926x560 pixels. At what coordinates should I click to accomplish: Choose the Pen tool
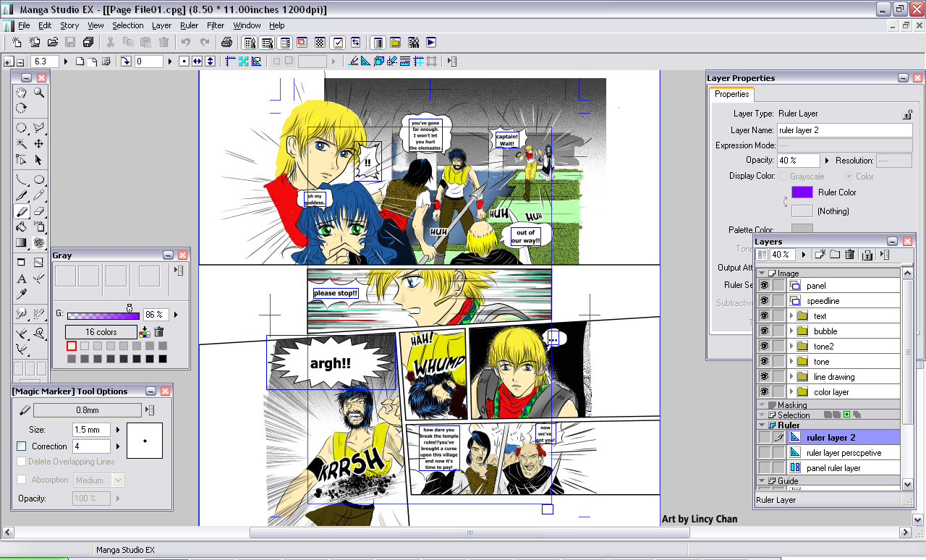pos(22,195)
